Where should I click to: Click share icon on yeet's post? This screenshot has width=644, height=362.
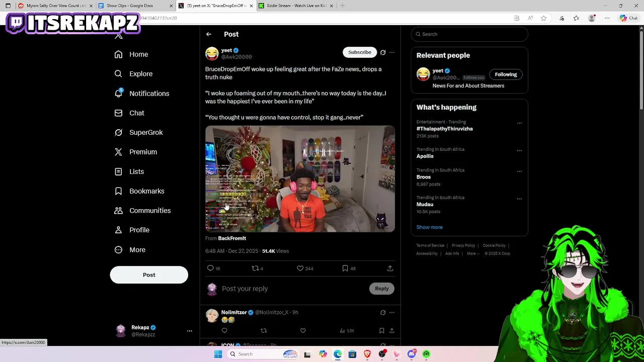tap(390, 268)
